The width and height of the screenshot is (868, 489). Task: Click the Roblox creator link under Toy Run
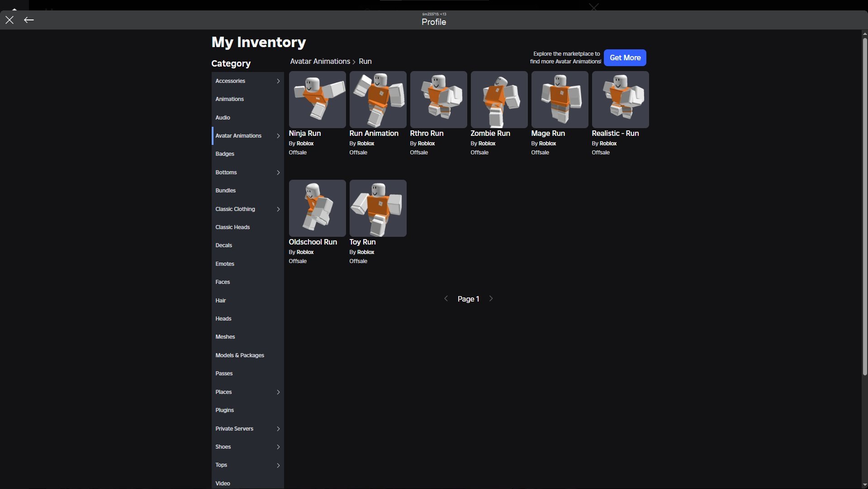click(365, 252)
